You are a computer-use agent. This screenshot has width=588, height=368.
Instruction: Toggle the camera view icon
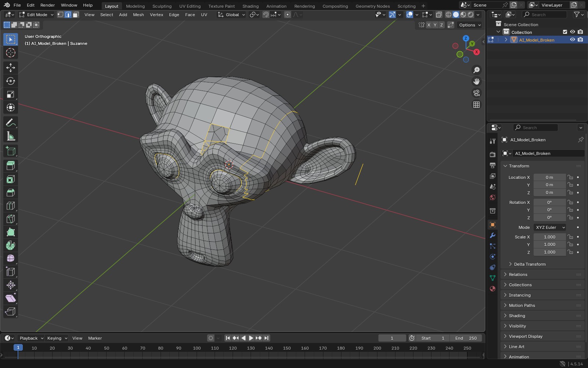(477, 93)
